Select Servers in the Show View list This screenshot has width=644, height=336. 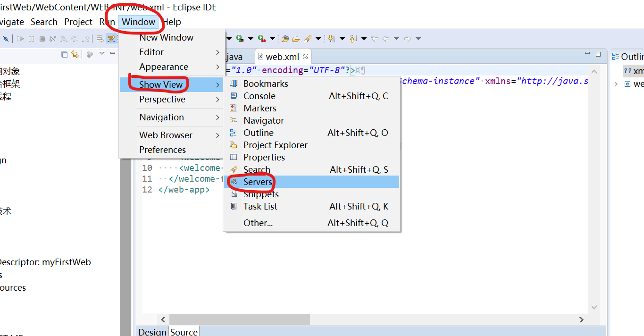coord(312,182)
